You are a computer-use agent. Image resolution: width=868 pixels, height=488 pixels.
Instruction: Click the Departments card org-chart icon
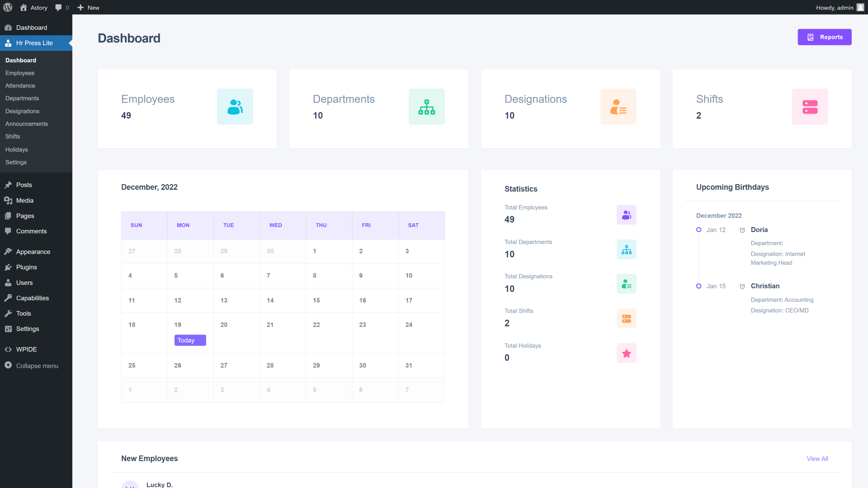tap(427, 107)
